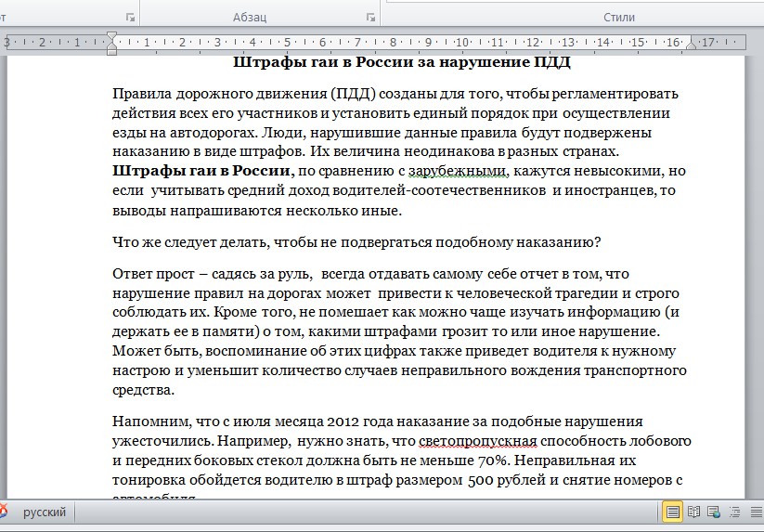The image size is (764, 532).
Task: Click the word Напомним
Action: click(152, 422)
